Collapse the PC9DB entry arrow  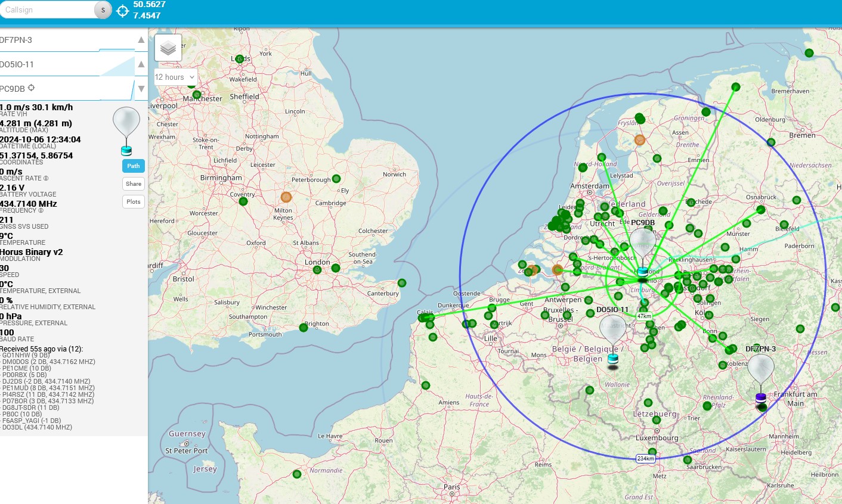pos(141,89)
